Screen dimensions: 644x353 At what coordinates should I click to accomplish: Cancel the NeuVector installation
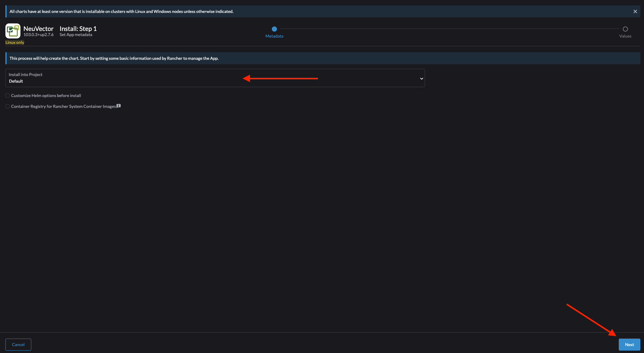[x=18, y=345]
